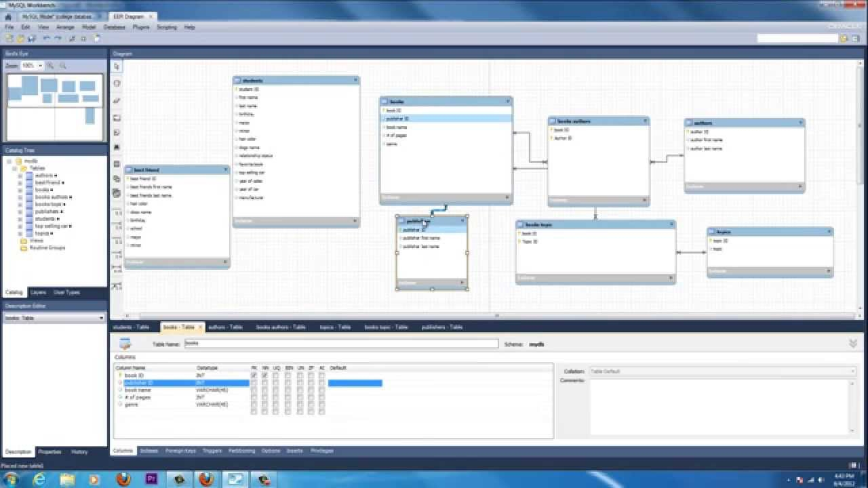Close the books - Table editor tab
The width and height of the screenshot is (868, 488).
tap(200, 327)
